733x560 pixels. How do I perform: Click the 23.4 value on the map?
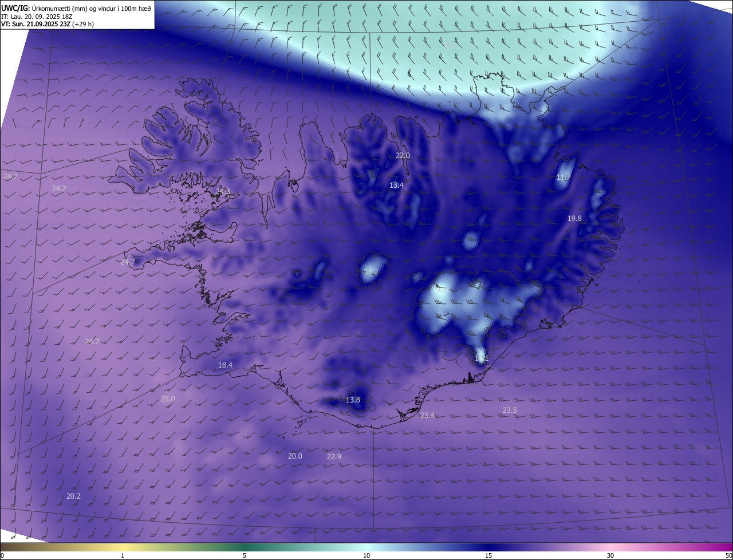pyautogui.click(x=427, y=416)
